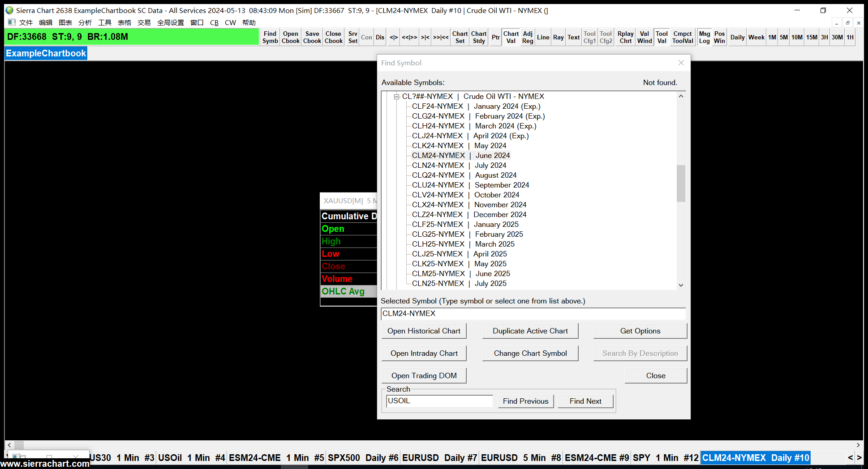The image size is (868, 469).
Task: Click the ExampleChartbook tab
Action: [x=46, y=54]
